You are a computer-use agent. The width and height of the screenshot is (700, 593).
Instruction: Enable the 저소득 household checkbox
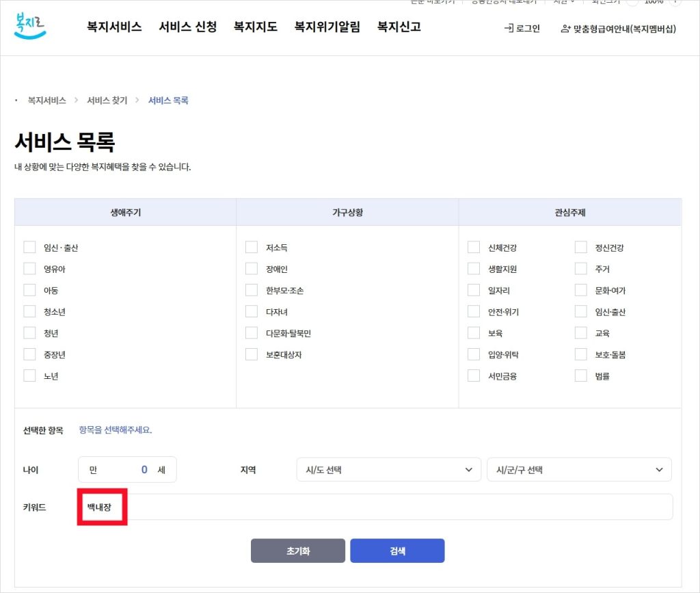[x=252, y=247]
